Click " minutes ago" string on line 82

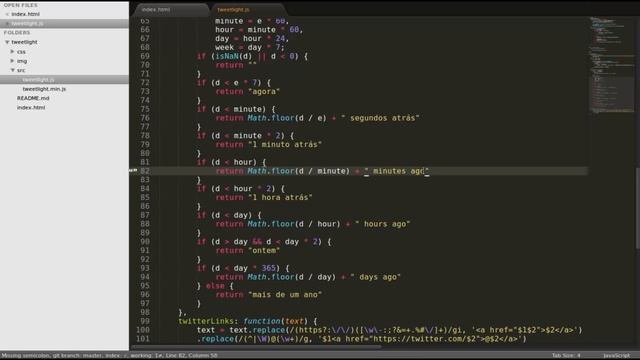(396, 171)
